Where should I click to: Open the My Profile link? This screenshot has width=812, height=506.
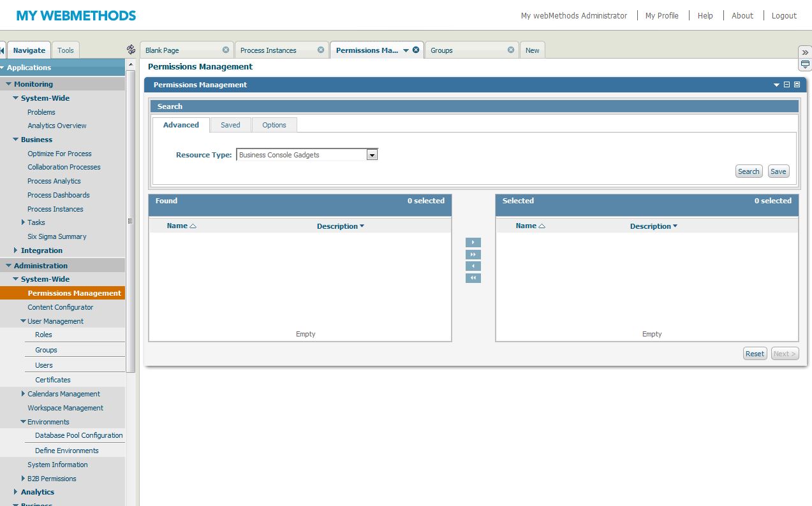(x=661, y=15)
